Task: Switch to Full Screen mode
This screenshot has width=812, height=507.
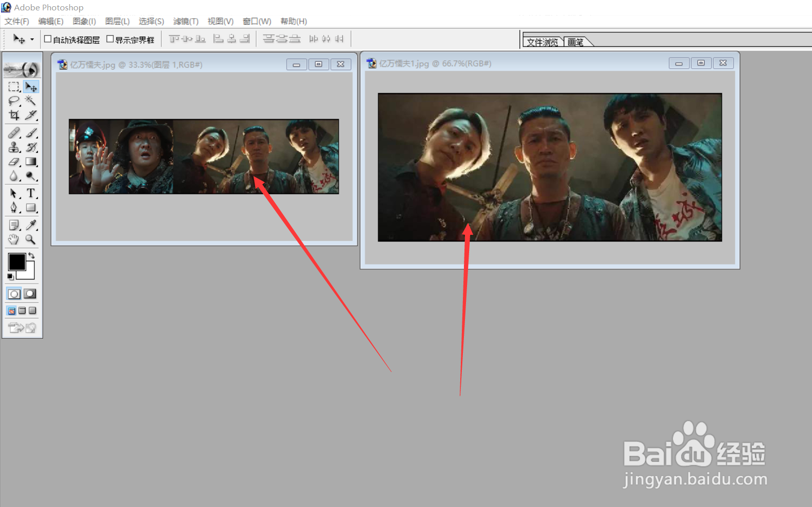Action: (x=32, y=311)
